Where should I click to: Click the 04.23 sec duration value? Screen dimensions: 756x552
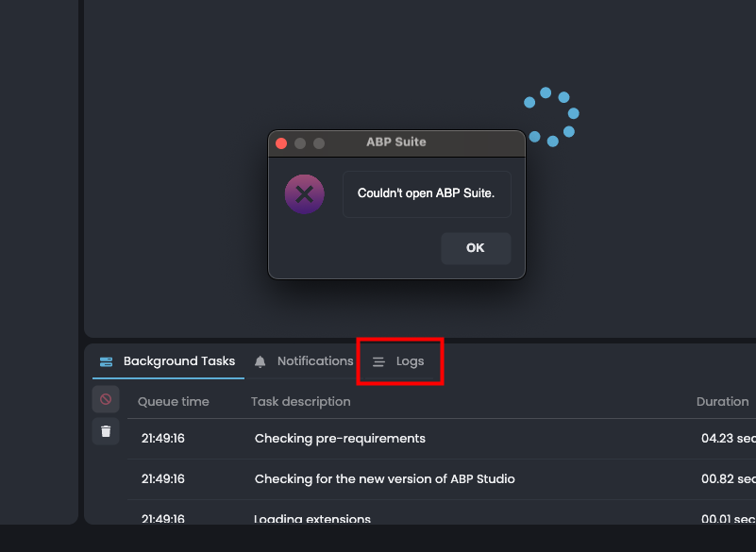pyautogui.click(x=728, y=439)
